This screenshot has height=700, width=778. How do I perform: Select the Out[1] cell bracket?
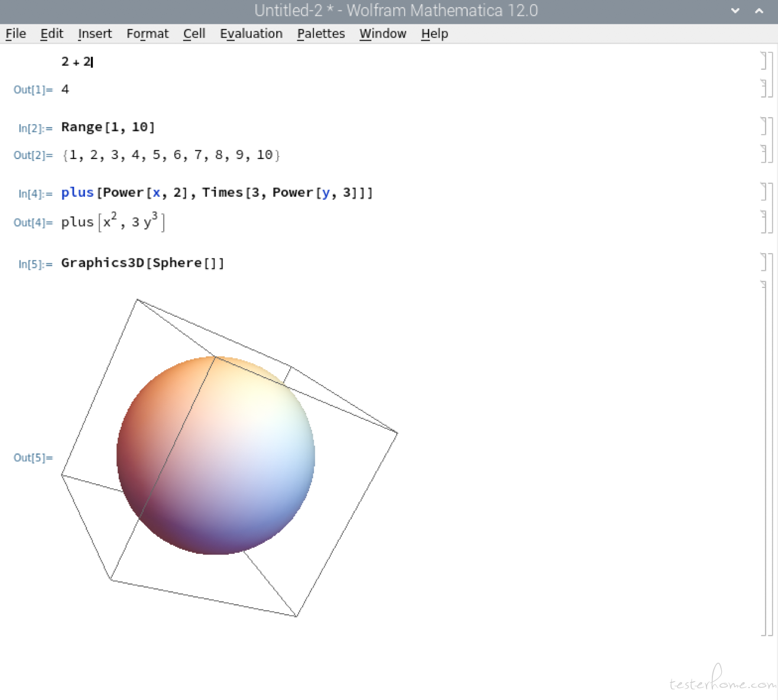pyautogui.click(x=764, y=89)
